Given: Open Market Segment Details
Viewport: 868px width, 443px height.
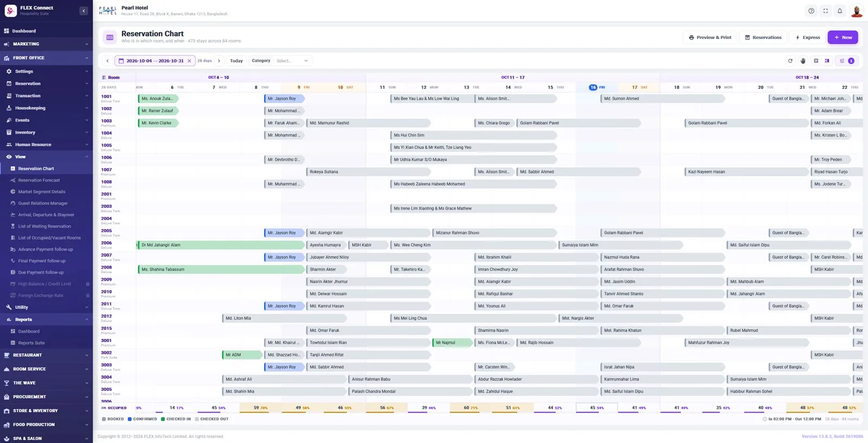Looking at the screenshot, I should [x=46, y=191].
